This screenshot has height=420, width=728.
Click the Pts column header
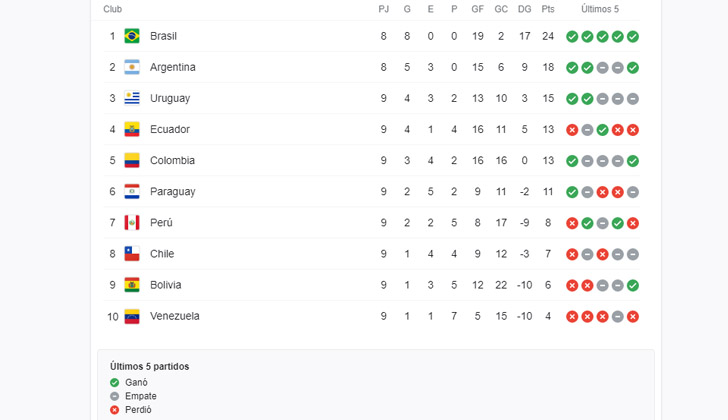point(548,9)
